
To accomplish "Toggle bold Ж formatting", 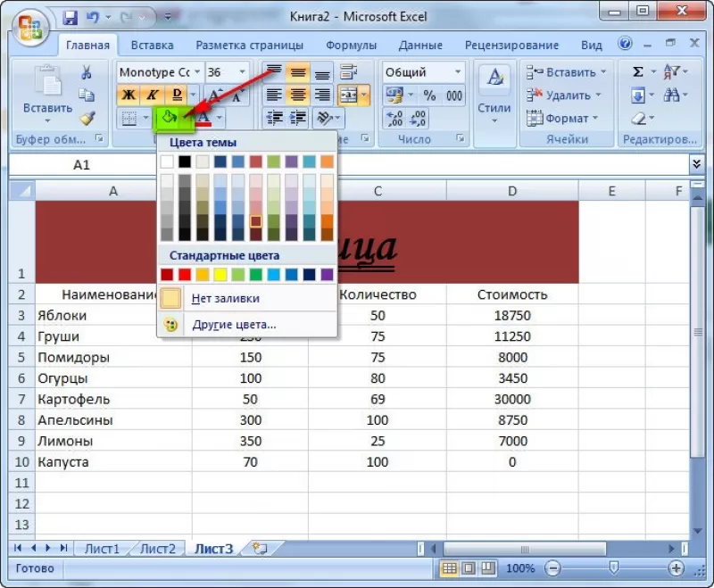I will click(129, 95).
